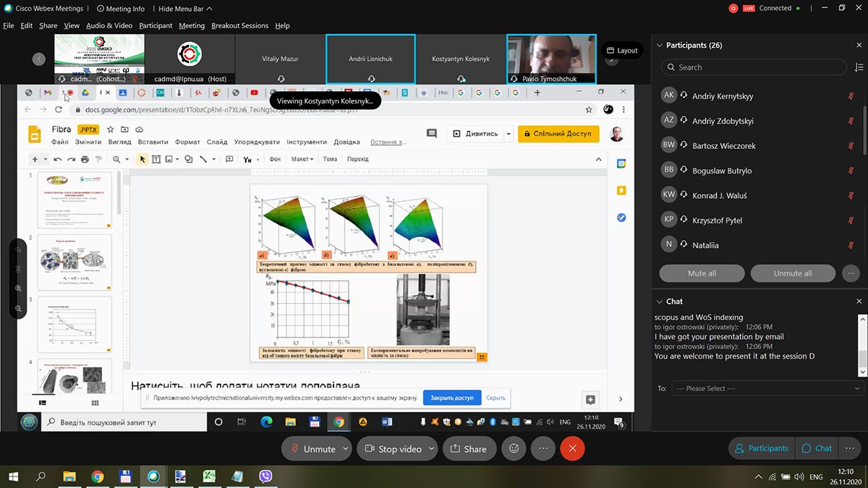Click the Unmute all button
Viewport: 868px width, 488px height.
(793, 273)
